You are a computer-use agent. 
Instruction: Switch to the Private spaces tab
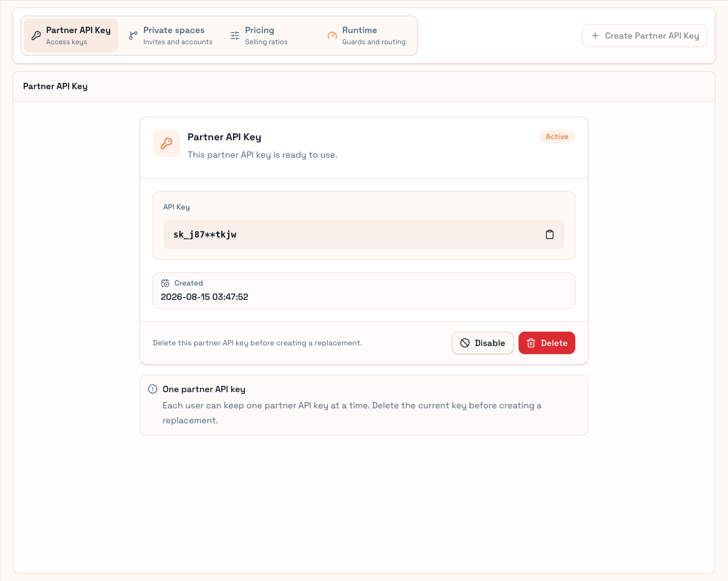click(x=170, y=36)
